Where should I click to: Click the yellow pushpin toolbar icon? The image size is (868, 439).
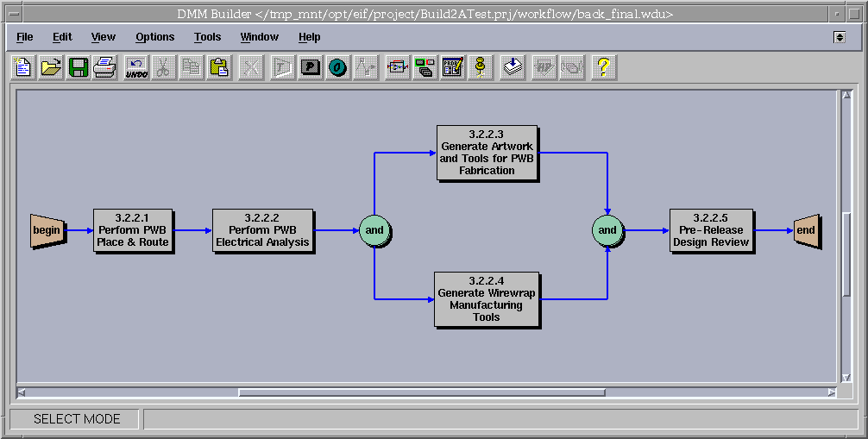coord(481,67)
